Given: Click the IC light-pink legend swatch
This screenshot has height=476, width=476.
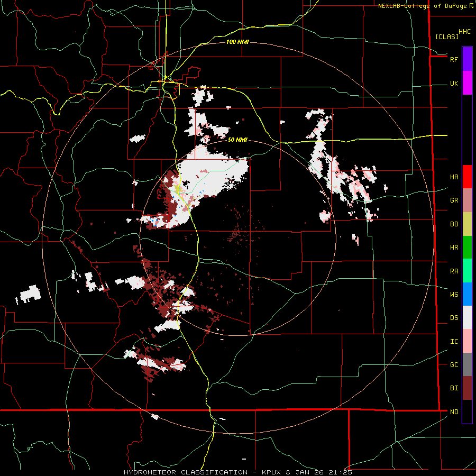Looking at the screenshot, I should [467, 341].
